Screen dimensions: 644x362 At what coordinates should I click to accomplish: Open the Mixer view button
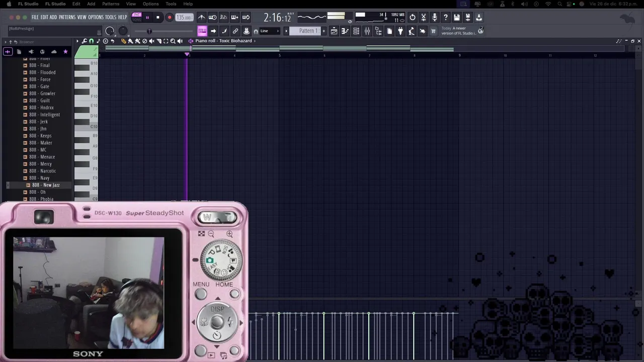pyautogui.click(x=367, y=31)
